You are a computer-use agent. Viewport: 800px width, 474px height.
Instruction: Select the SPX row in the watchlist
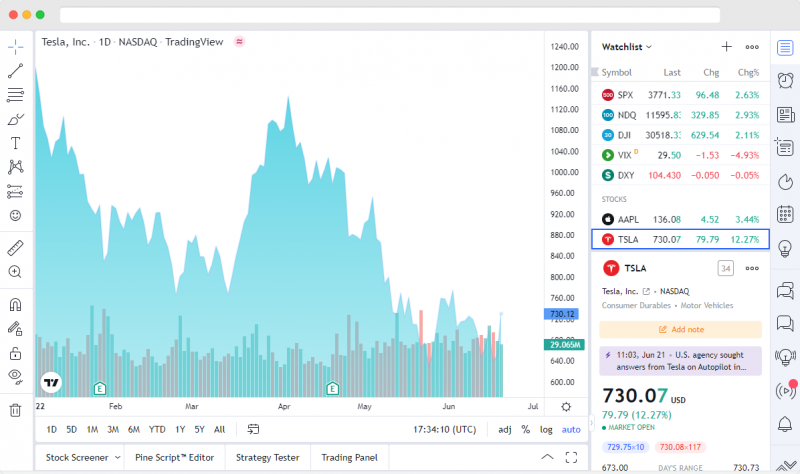pos(680,95)
